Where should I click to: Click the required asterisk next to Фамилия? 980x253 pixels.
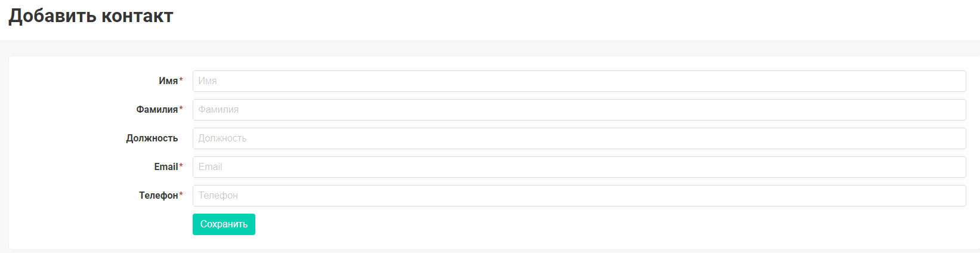181,109
